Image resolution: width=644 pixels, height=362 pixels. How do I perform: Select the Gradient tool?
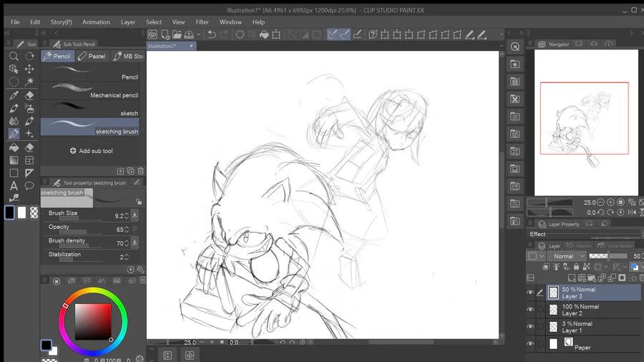(x=14, y=160)
